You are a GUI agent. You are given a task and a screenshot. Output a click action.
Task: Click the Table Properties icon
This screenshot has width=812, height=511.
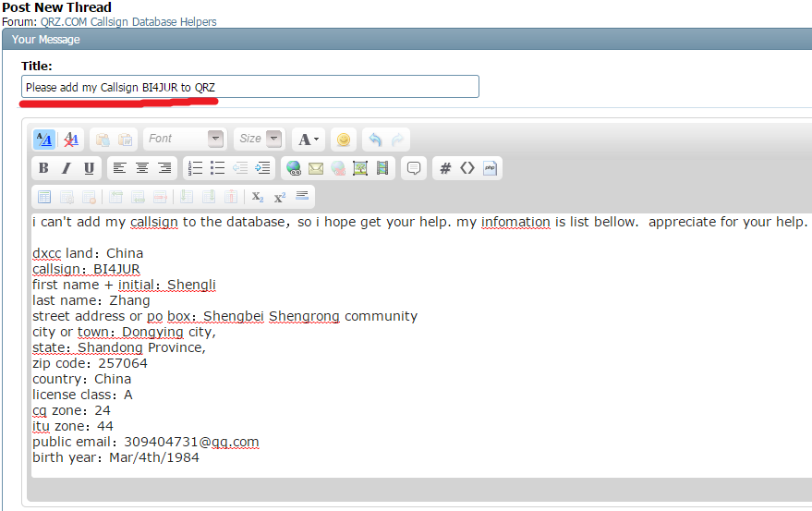coord(67,197)
